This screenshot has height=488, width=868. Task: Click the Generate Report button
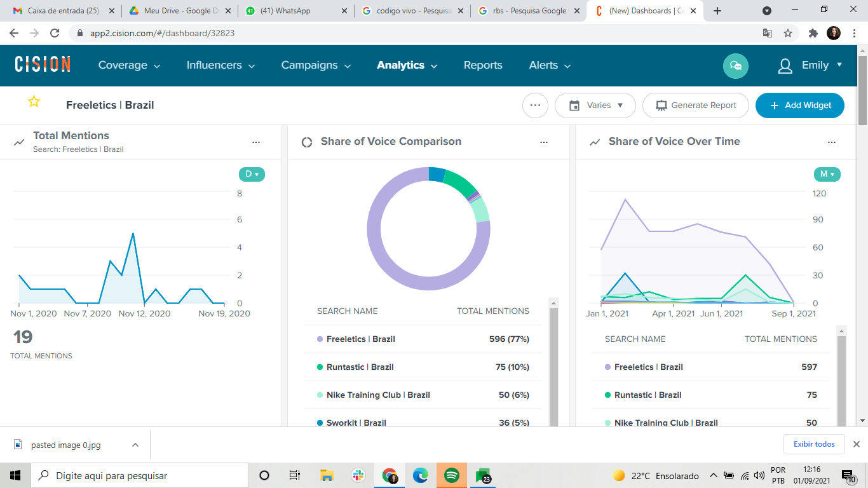pyautogui.click(x=696, y=105)
